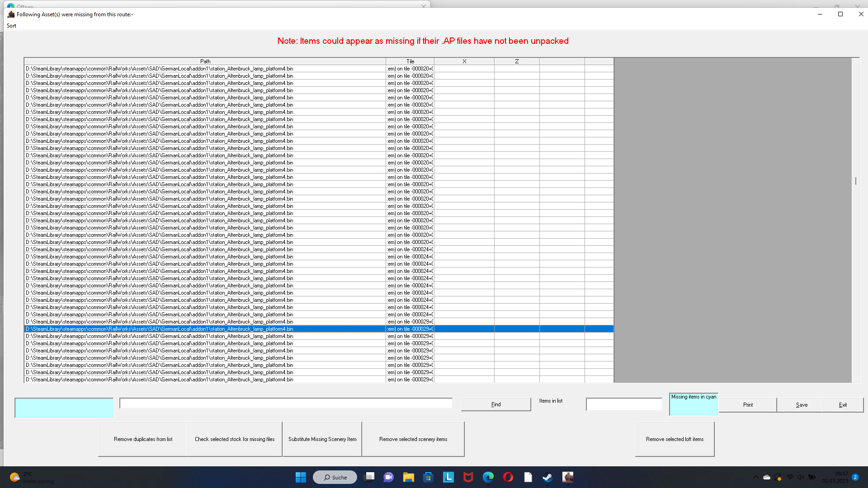868x488 pixels.
Task: Click the Windows Start icon
Action: (x=301, y=477)
